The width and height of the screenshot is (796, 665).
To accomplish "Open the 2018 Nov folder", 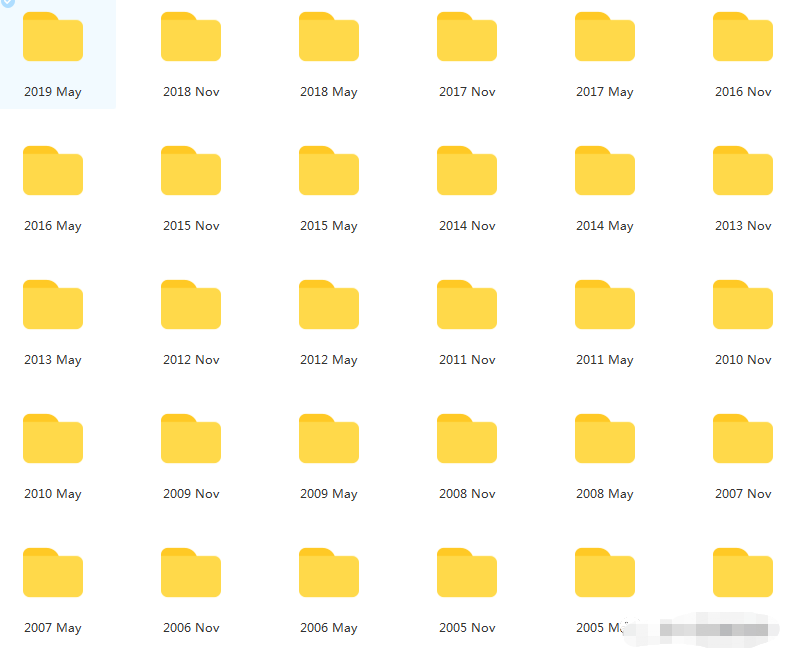I will [191, 37].
